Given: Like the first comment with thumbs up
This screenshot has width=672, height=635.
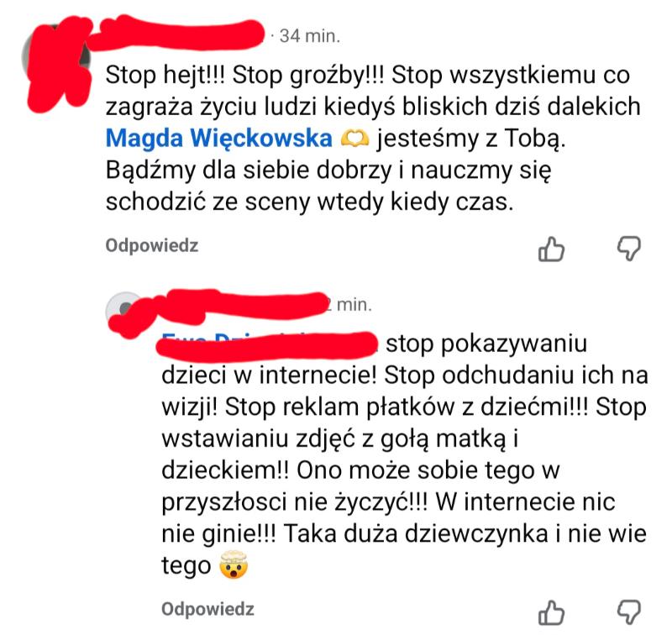Looking at the screenshot, I should (551, 249).
